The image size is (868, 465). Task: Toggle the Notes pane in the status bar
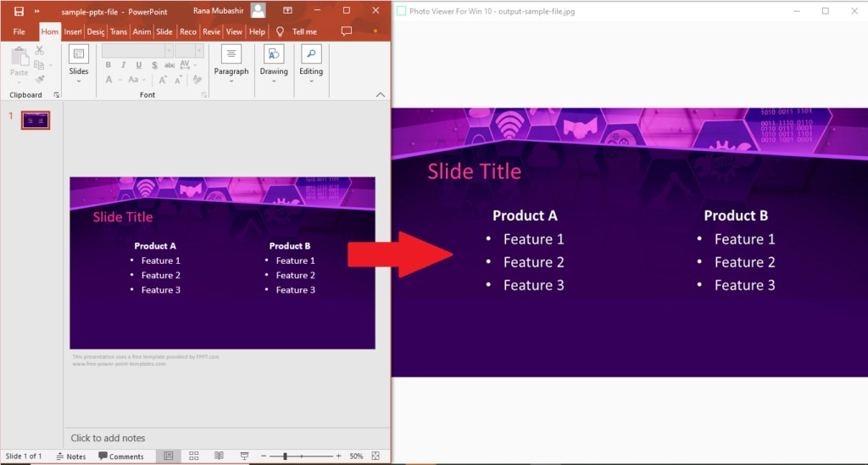tap(70, 456)
